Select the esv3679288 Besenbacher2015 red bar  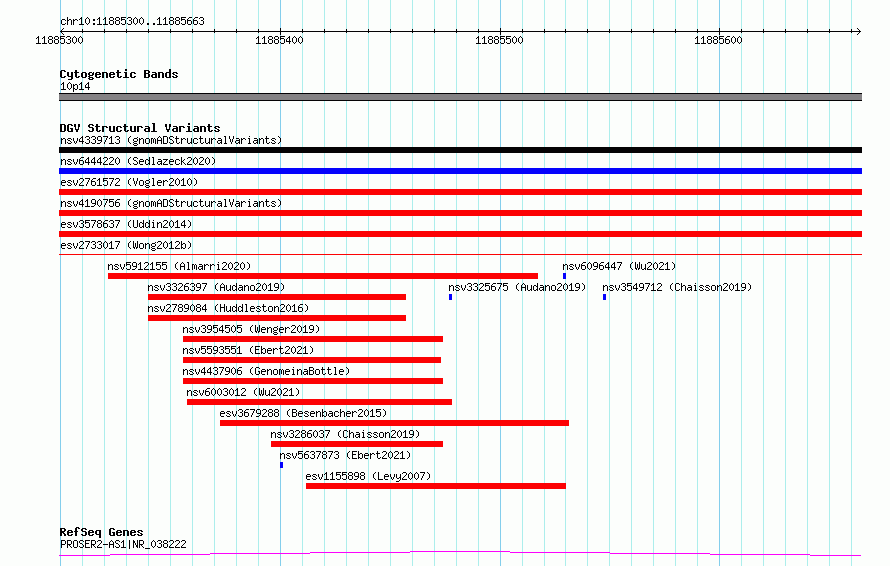394,423
